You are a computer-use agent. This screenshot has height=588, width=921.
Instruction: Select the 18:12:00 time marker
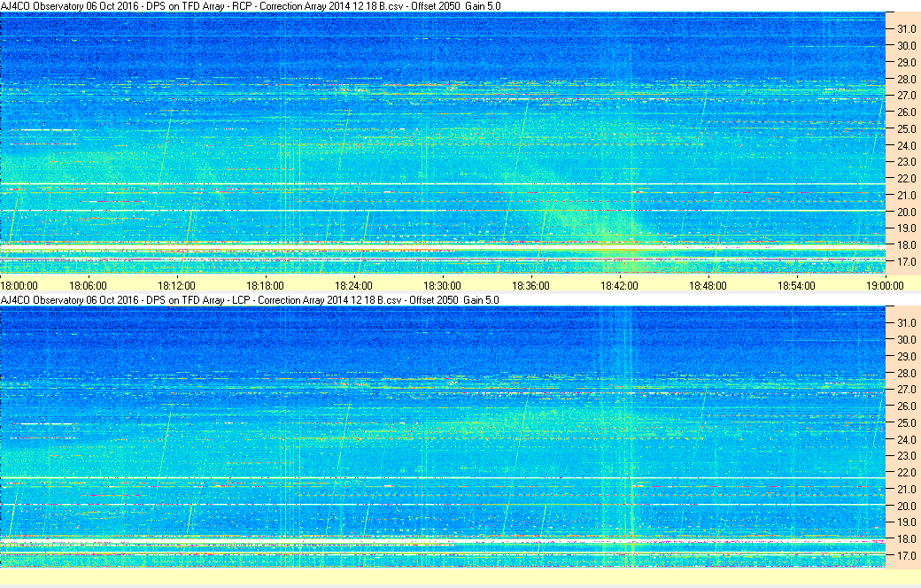(177, 285)
